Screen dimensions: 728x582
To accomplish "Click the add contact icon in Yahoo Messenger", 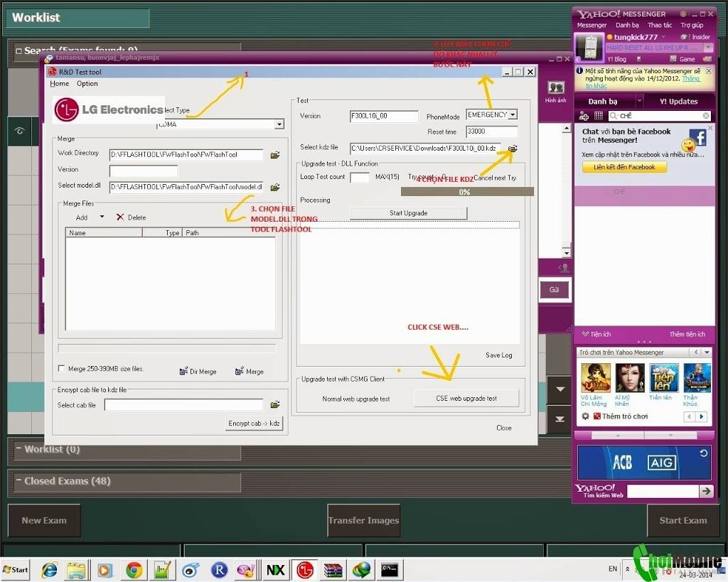I will [x=584, y=116].
